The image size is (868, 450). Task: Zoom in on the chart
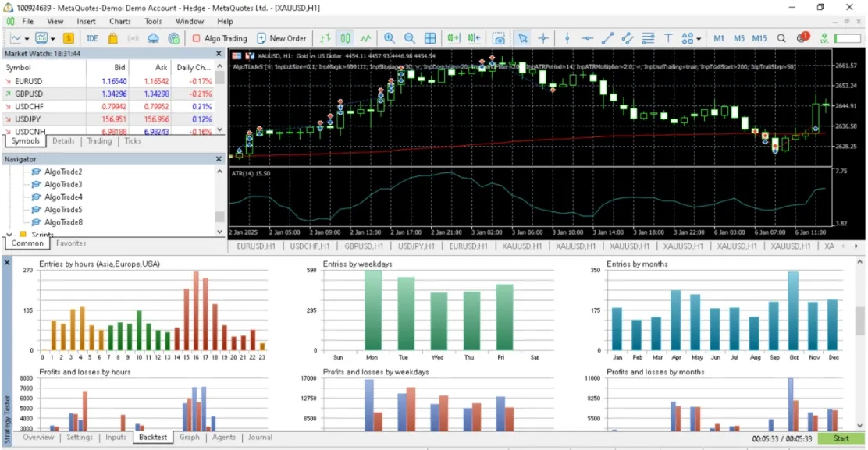390,38
